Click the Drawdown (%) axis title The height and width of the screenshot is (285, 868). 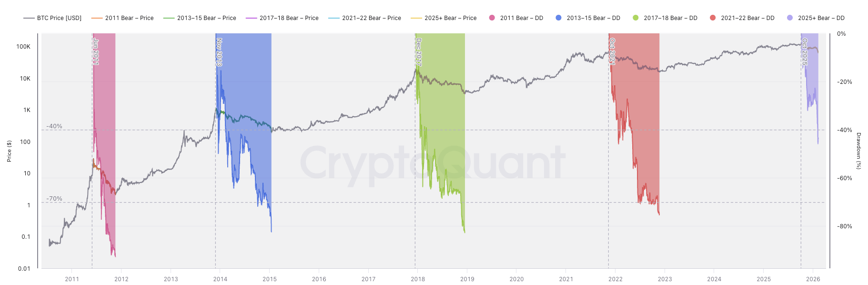pos(858,151)
